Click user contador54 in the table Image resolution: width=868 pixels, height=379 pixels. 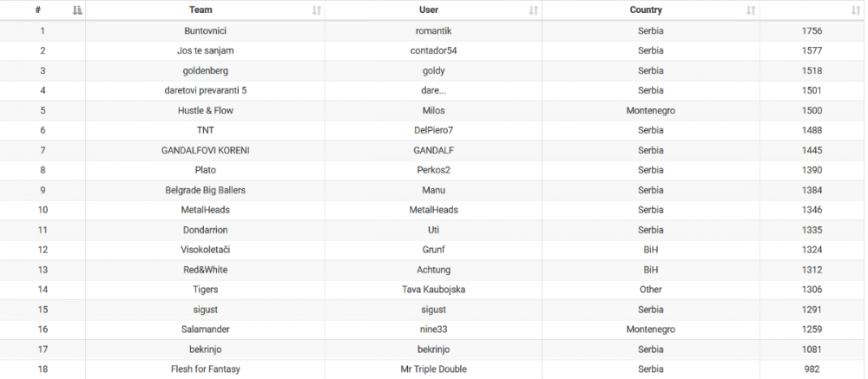coord(433,51)
